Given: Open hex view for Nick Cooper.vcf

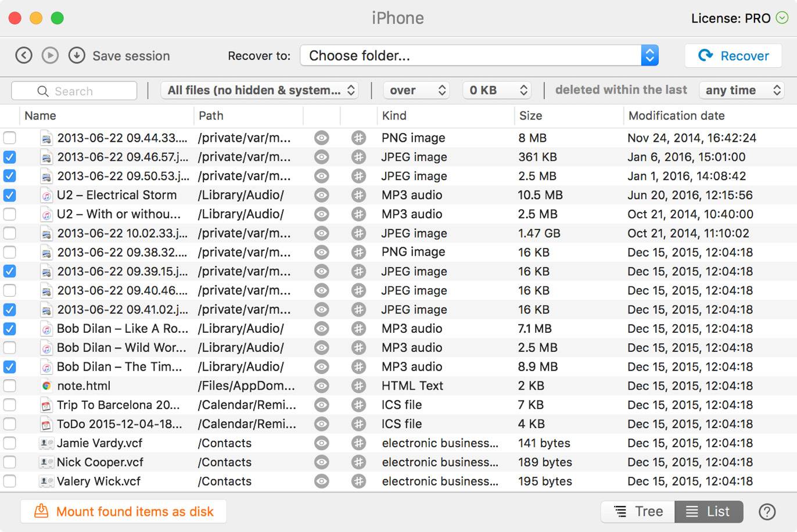Looking at the screenshot, I should click(x=359, y=462).
